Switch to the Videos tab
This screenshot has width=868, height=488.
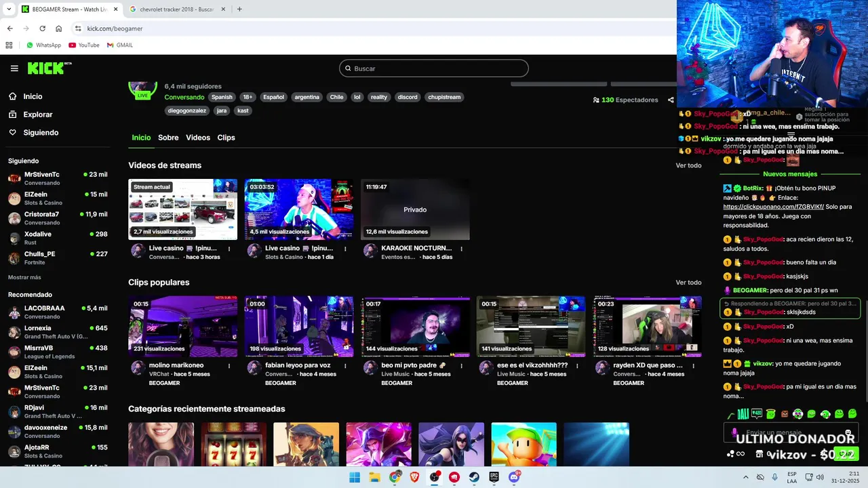198,138
